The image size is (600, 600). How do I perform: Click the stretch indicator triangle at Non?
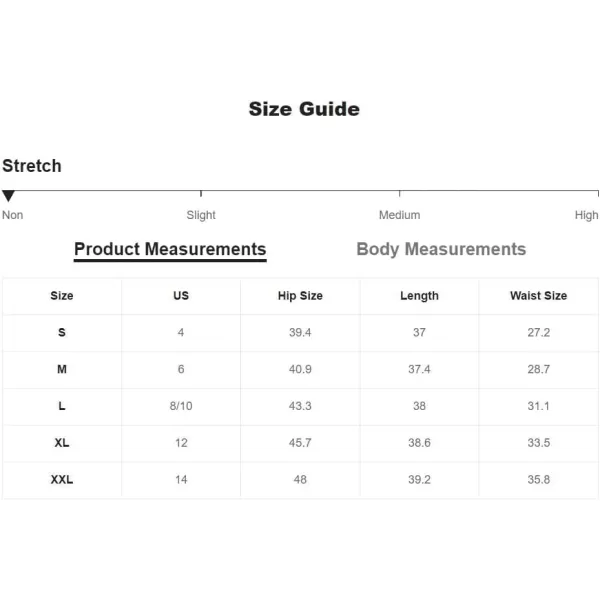tap(8, 196)
